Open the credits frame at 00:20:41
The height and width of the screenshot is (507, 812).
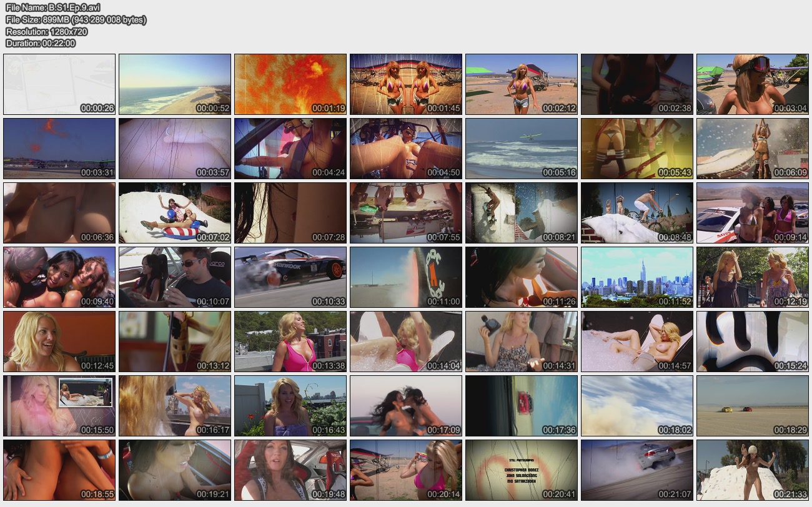522,470
